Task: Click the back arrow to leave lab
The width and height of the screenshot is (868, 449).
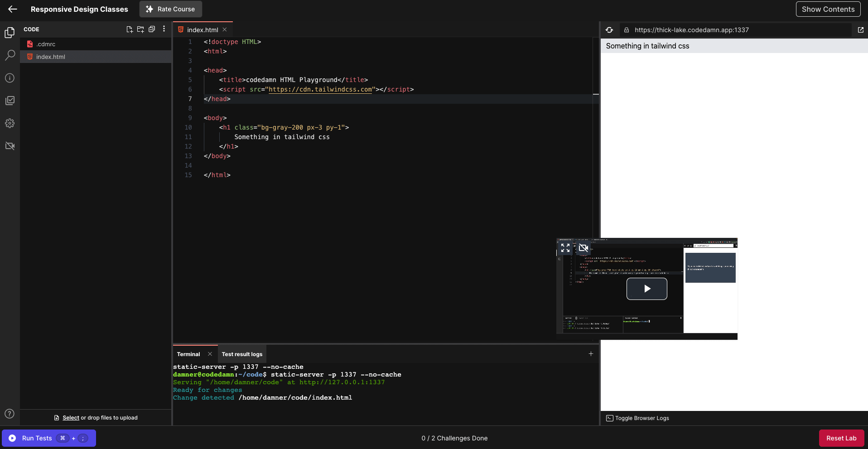Action: [13, 9]
